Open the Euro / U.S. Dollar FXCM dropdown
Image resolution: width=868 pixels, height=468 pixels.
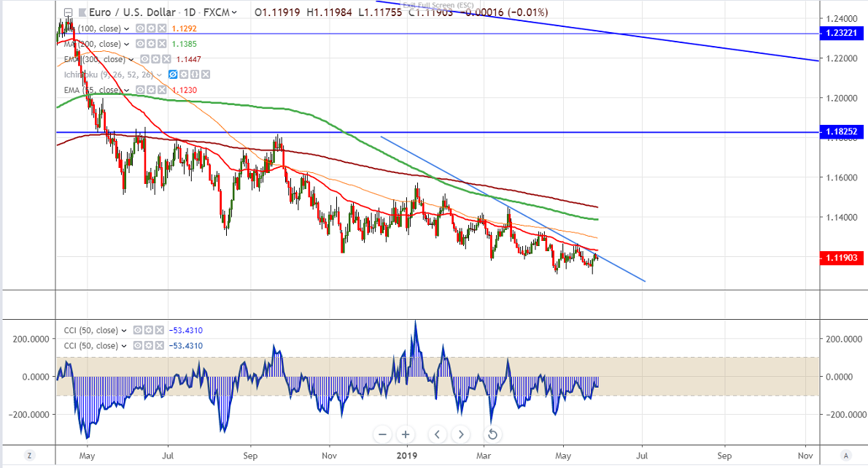click(x=235, y=12)
